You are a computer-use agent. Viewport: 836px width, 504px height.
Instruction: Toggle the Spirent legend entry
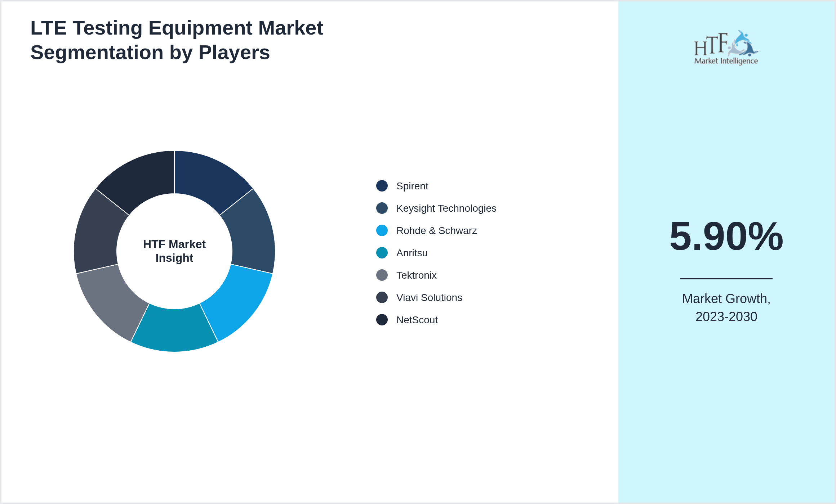[412, 186]
